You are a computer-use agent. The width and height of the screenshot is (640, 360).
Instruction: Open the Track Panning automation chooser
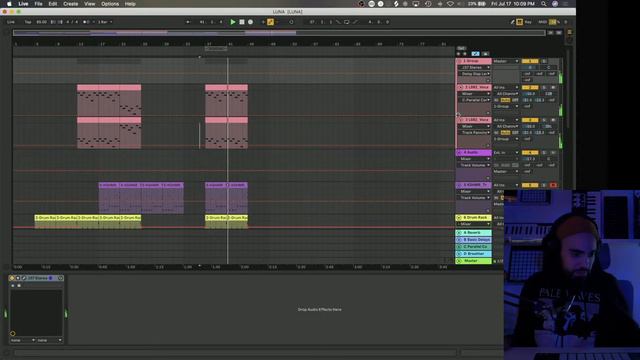(x=474, y=133)
